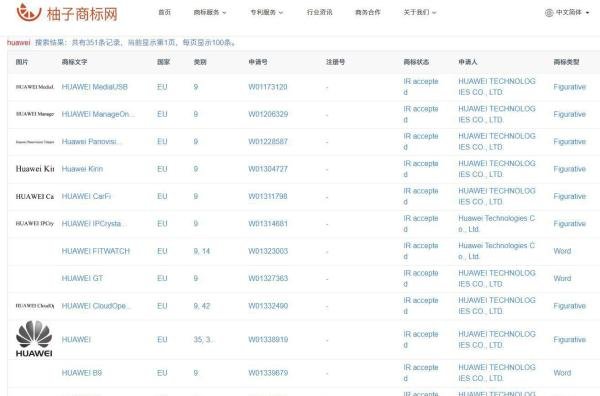The height and width of the screenshot is (396, 600).
Task: Expand the 关于我们 dropdown menu
Action: click(420, 12)
